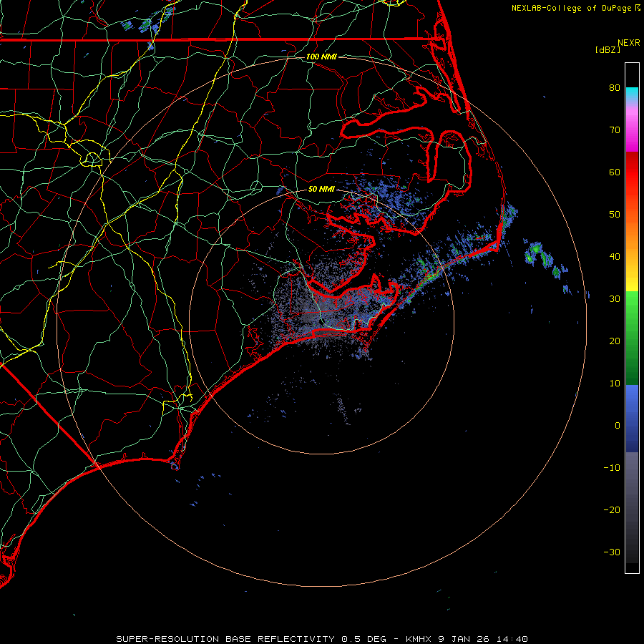
Task: Click the 30 value on the dBZ scale
Action: coord(615,299)
